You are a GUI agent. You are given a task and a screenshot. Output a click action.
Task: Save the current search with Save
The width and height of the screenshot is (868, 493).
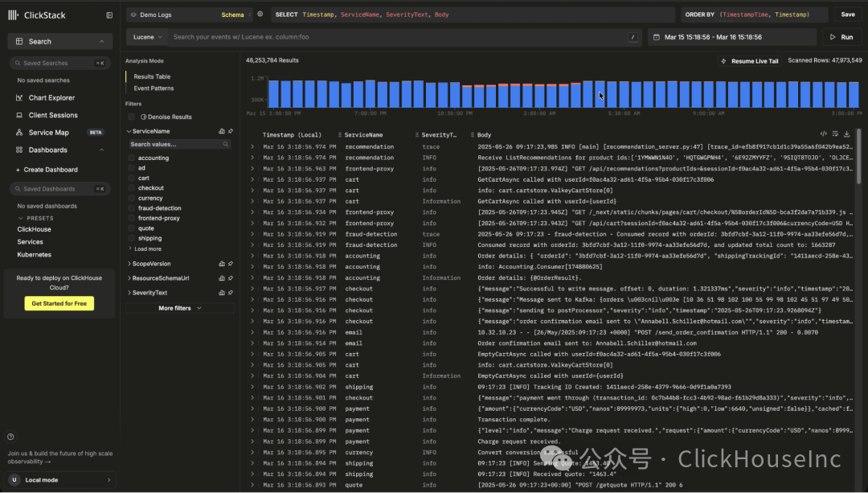pos(848,14)
